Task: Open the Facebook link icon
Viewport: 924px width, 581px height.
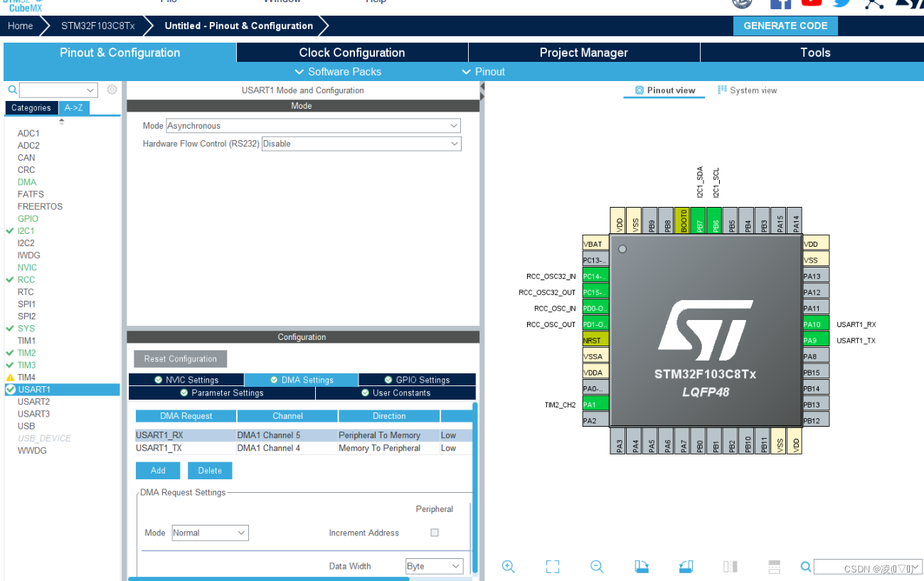Action: click(780, 3)
